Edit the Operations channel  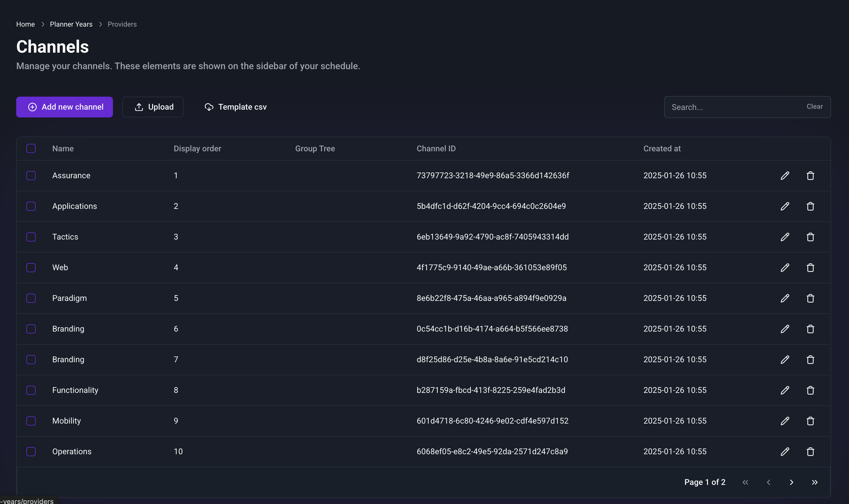click(x=785, y=451)
